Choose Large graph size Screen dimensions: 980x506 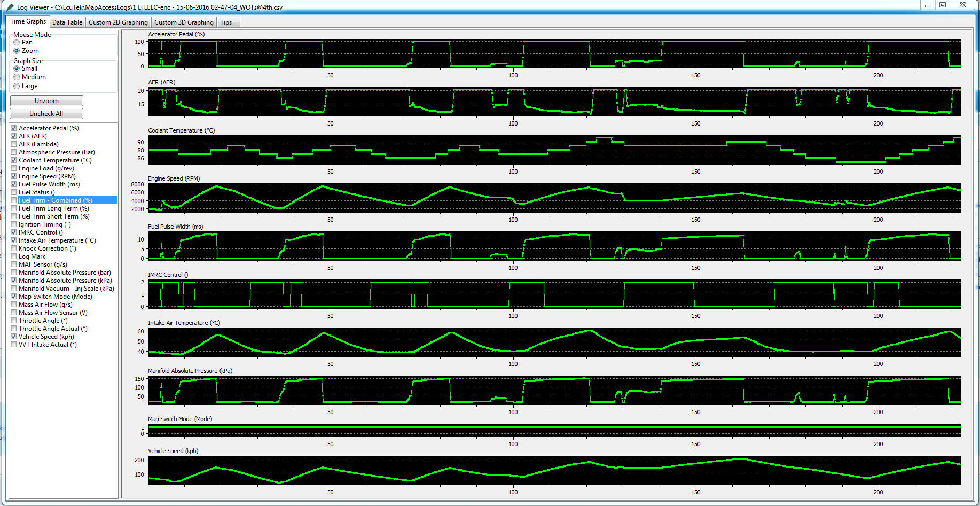(17, 86)
